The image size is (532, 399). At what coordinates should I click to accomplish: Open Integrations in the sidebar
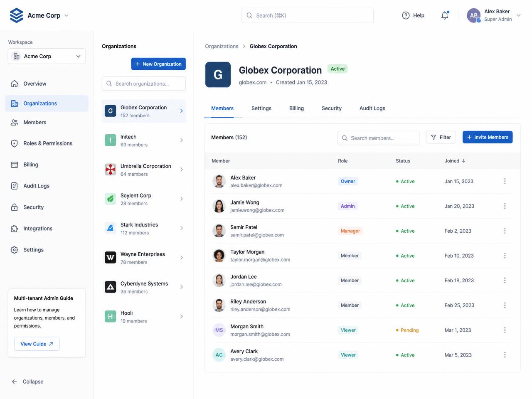pos(47,229)
